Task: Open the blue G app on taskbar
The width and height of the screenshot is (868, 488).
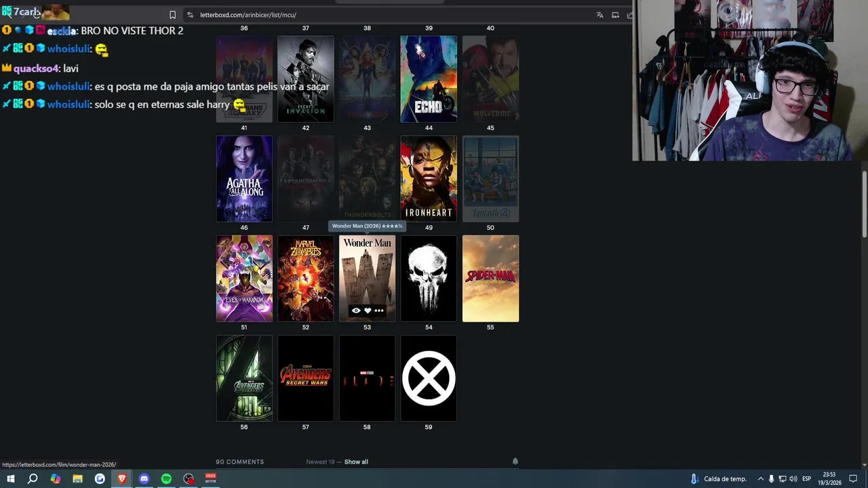Action: 100,479
